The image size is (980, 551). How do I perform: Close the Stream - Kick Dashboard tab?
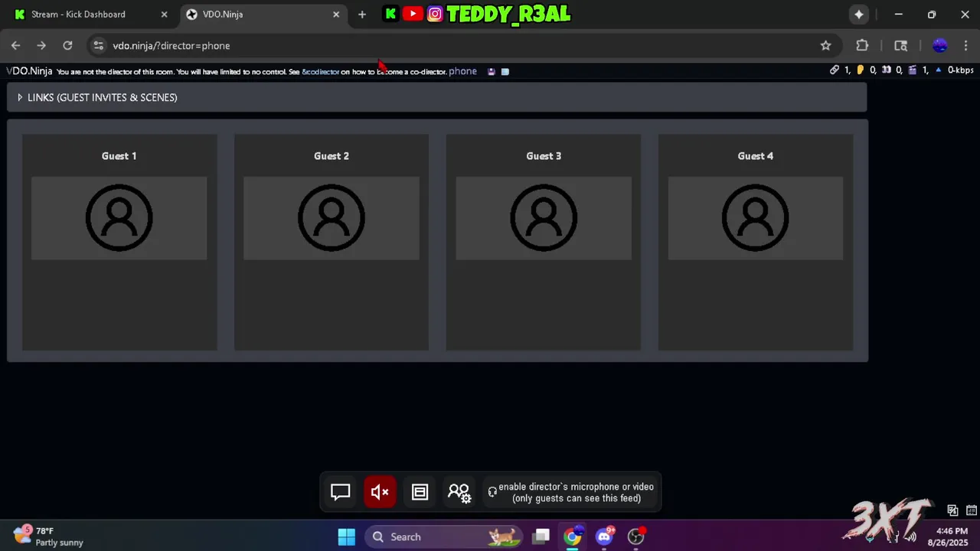[x=164, y=15]
